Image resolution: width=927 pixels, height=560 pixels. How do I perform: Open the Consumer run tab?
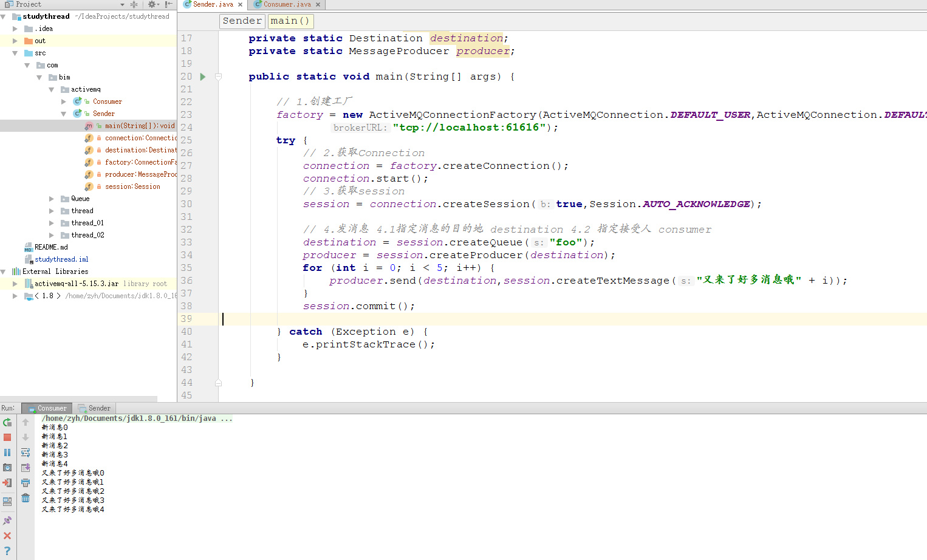click(47, 408)
